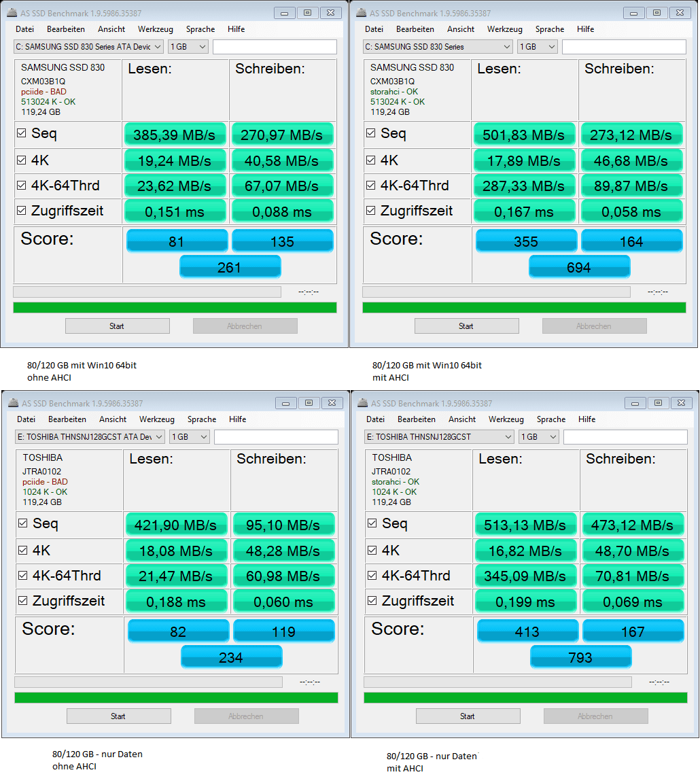Click the 0,151 ms read access time
700x783 pixels.
tap(175, 212)
